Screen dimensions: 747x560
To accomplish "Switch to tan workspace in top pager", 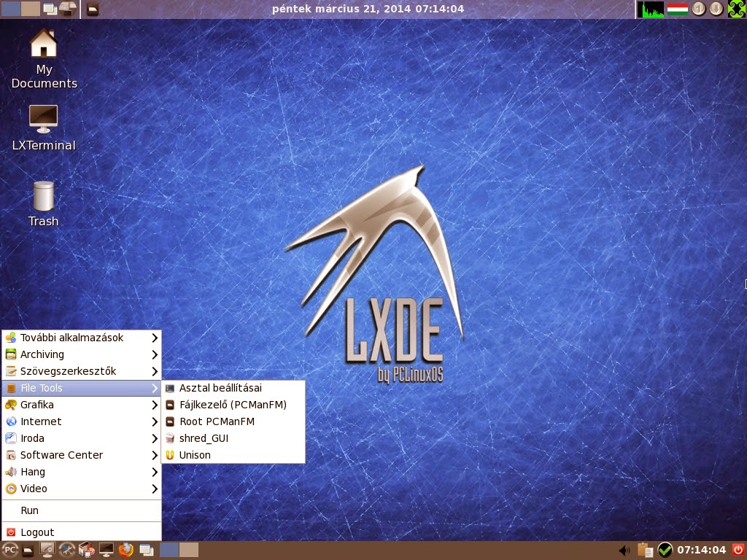I will click(x=31, y=9).
